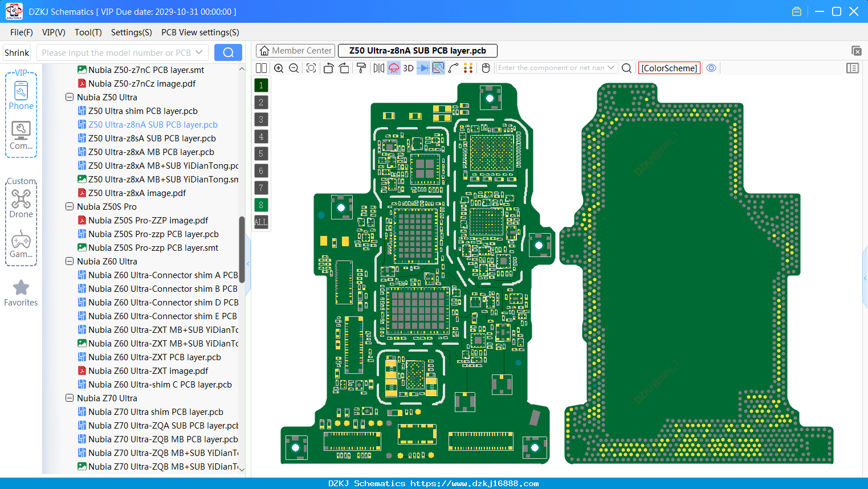Click the fit-to-screen icon

(x=311, y=68)
